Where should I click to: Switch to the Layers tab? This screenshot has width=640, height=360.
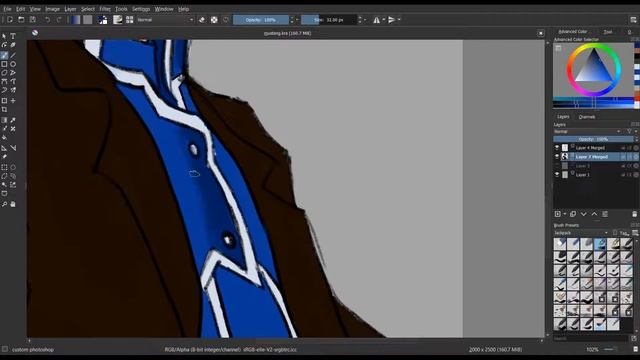(x=563, y=117)
